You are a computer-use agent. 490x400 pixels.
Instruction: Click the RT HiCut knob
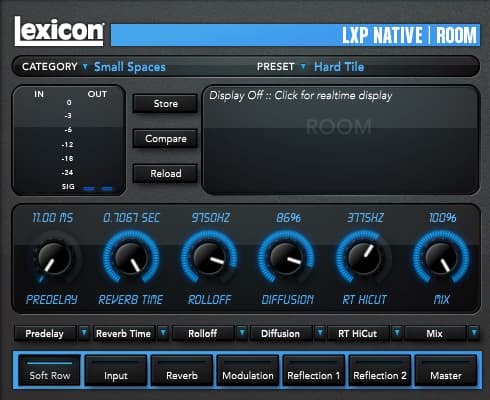tap(364, 258)
